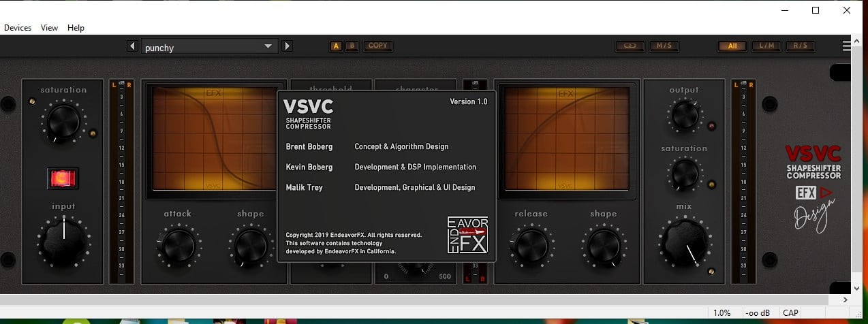Viewport: 868px width, 324px height.
Task: Click the CAP status entry
Action: click(x=790, y=313)
